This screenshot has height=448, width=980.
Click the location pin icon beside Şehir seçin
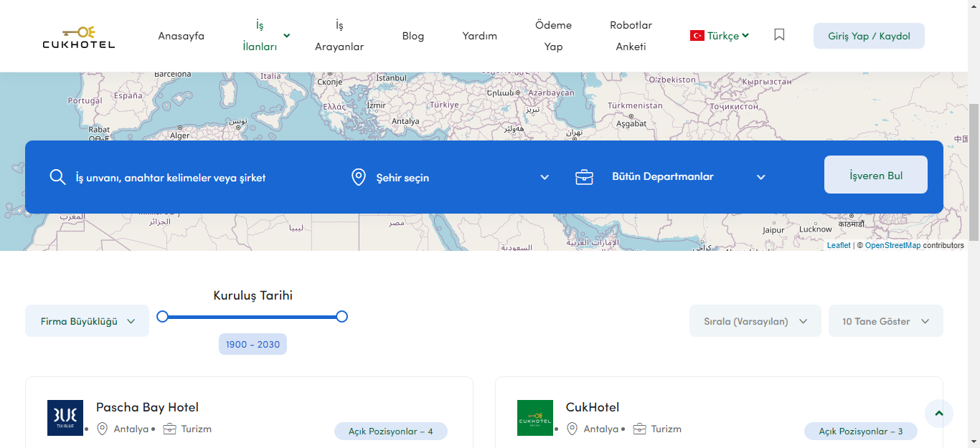pyautogui.click(x=359, y=177)
